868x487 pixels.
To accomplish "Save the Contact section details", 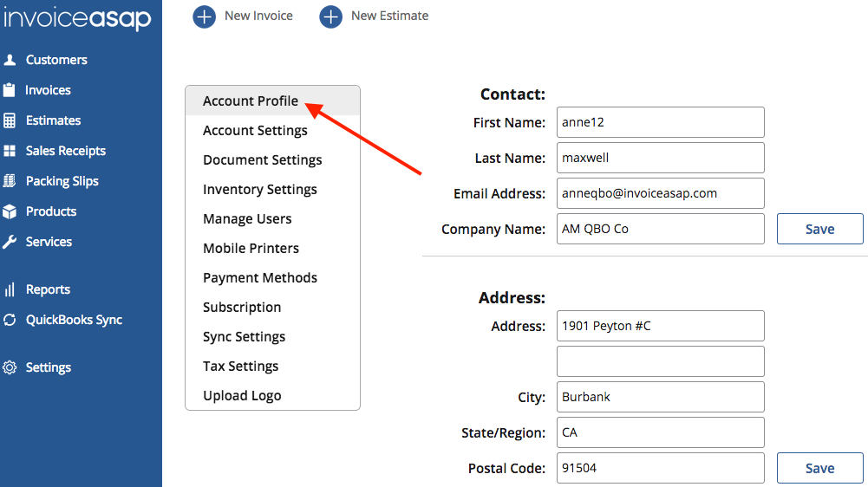I will (819, 230).
